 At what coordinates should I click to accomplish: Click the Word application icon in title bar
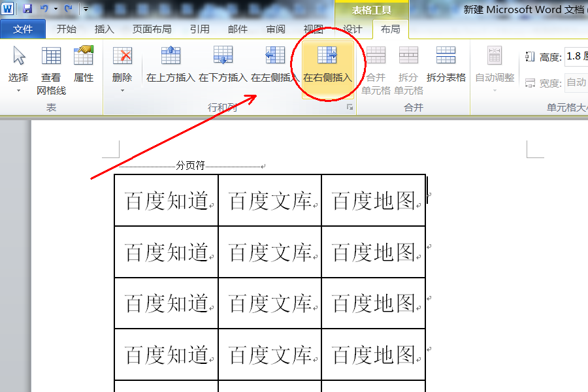click(7, 8)
